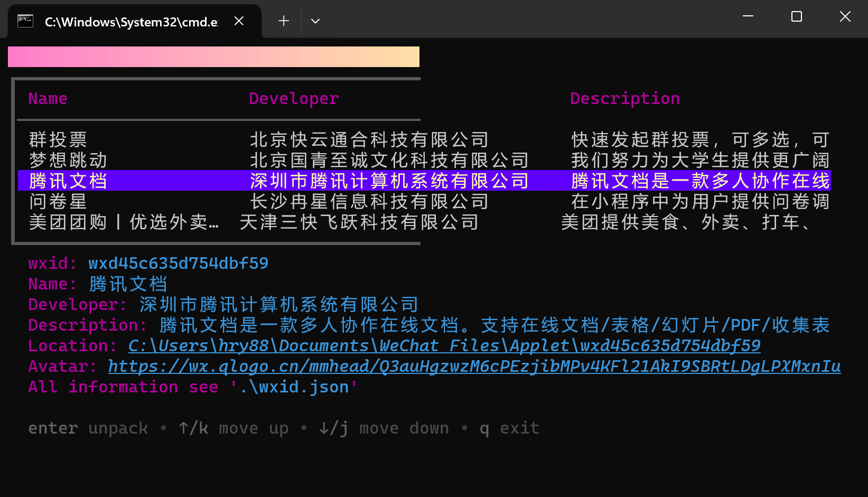Click the 'q exit' help hint
Viewport: 868px width, 497px height.
(509, 428)
